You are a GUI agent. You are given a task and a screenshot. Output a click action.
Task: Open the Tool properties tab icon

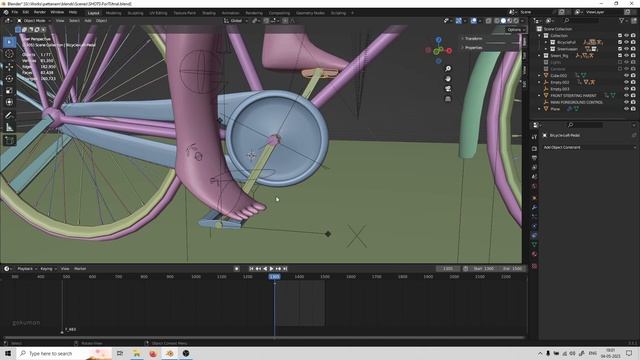point(534,137)
